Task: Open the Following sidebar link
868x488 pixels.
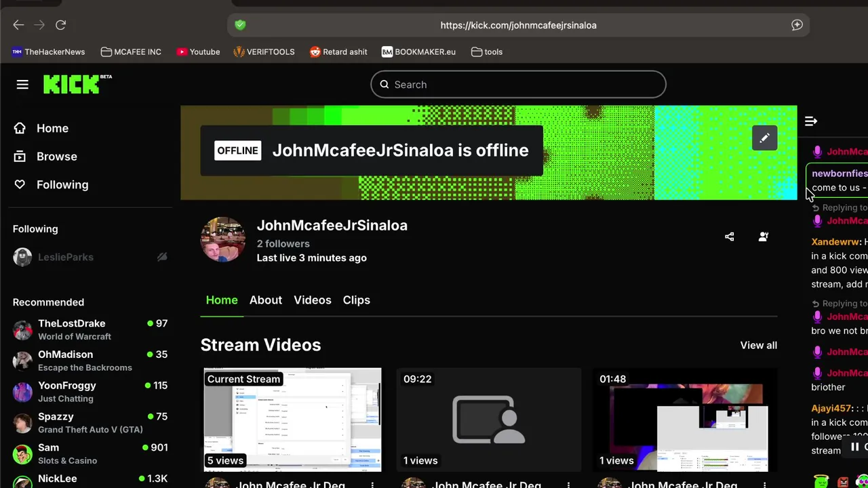Action: click(62, 184)
